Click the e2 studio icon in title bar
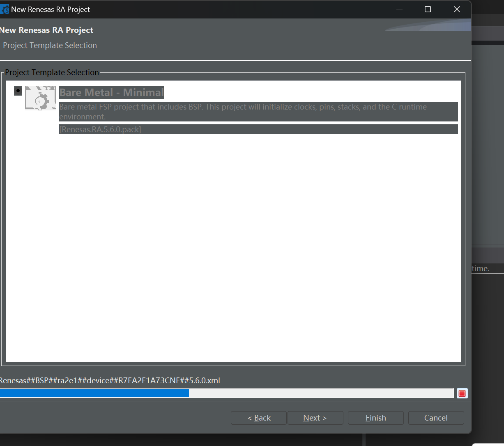The image size is (504, 446). click(x=5, y=9)
